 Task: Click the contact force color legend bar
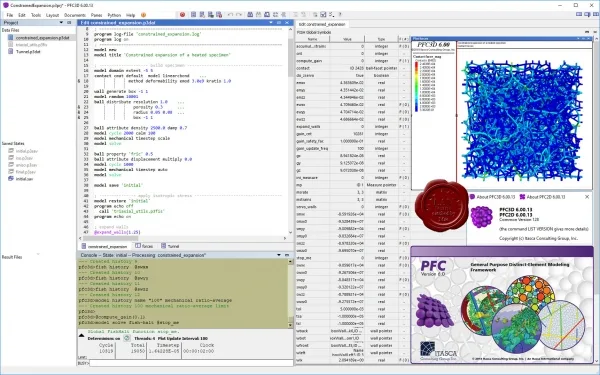point(416,86)
